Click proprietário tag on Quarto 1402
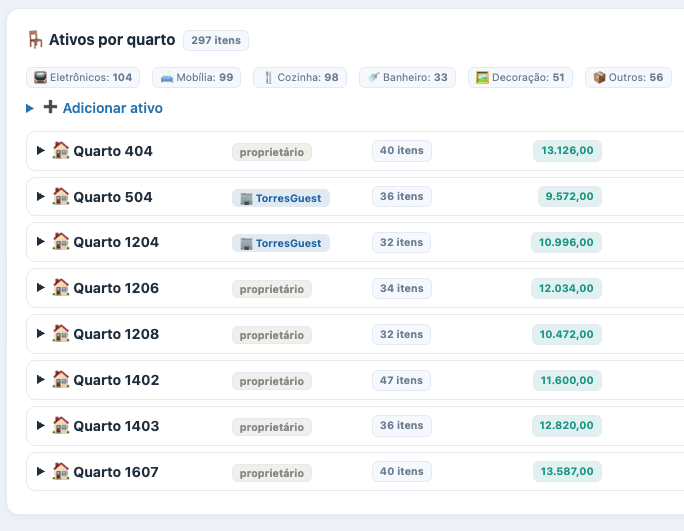 tap(272, 381)
